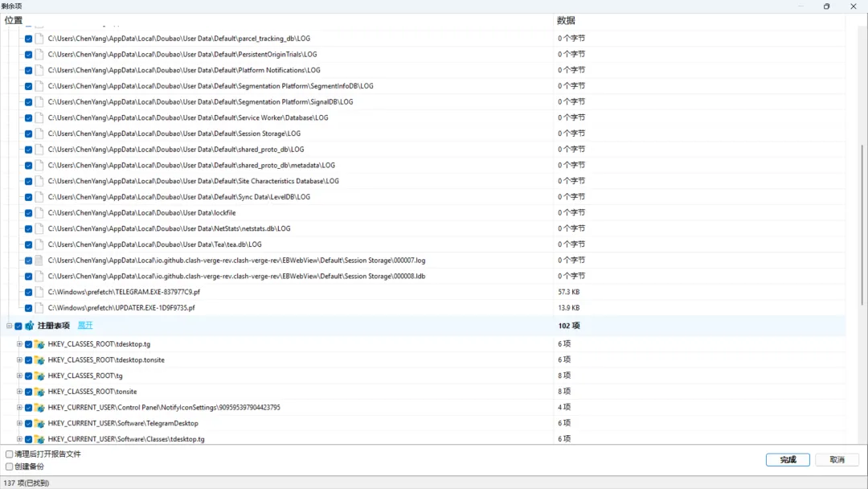Viewport: 868px width, 489px height.
Task: Click registry key icon of HKEY_CLASSES_ROOT\tg
Action: pyautogui.click(x=39, y=376)
